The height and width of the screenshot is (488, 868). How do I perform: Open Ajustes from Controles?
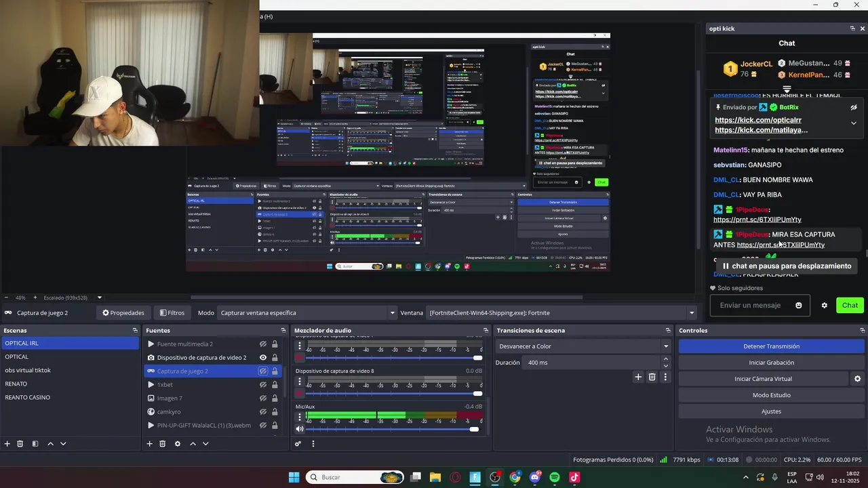pyautogui.click(x=771, y=411)
